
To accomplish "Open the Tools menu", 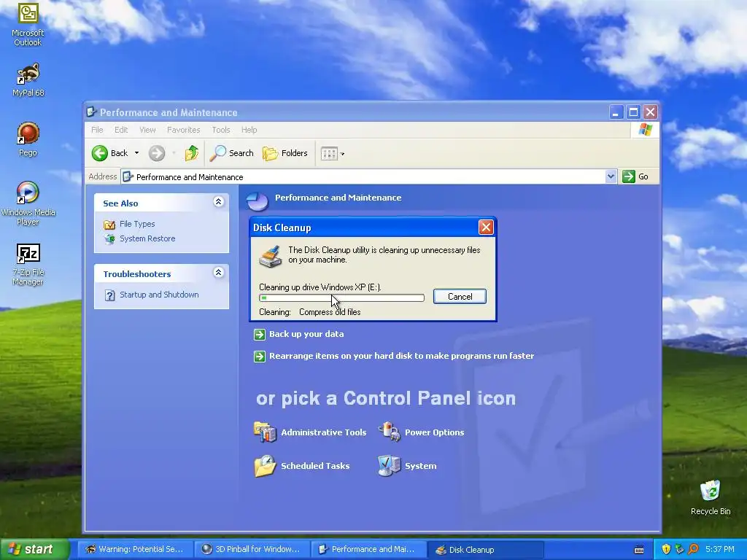I will pos(221,130).
